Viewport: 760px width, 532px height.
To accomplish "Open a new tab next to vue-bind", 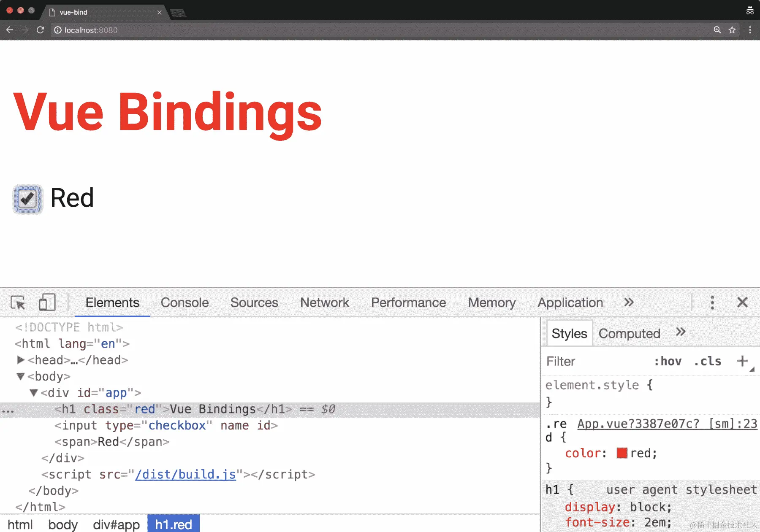I will click(178, 13).
